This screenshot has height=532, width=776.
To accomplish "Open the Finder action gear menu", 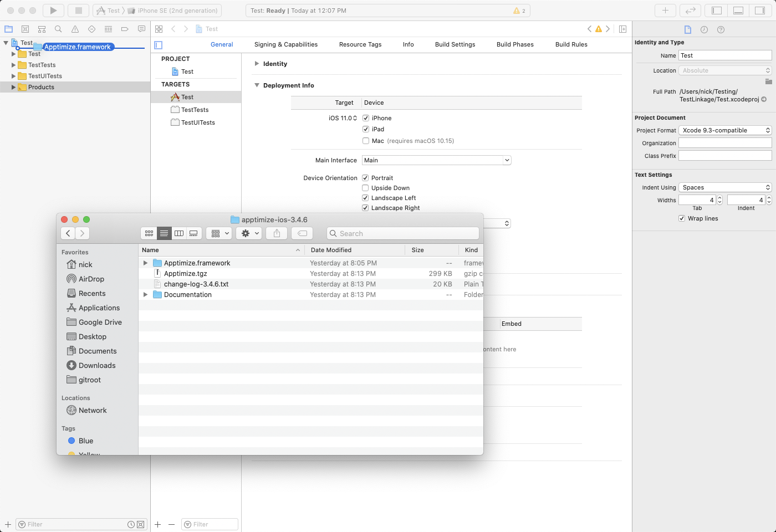I will coord(248,233).
